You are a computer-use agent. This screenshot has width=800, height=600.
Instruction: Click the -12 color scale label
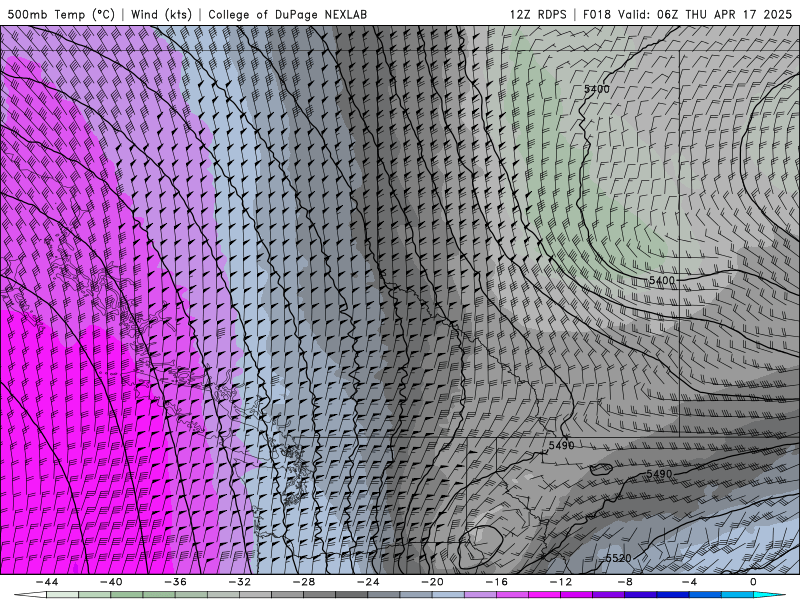tap(561, 582)
